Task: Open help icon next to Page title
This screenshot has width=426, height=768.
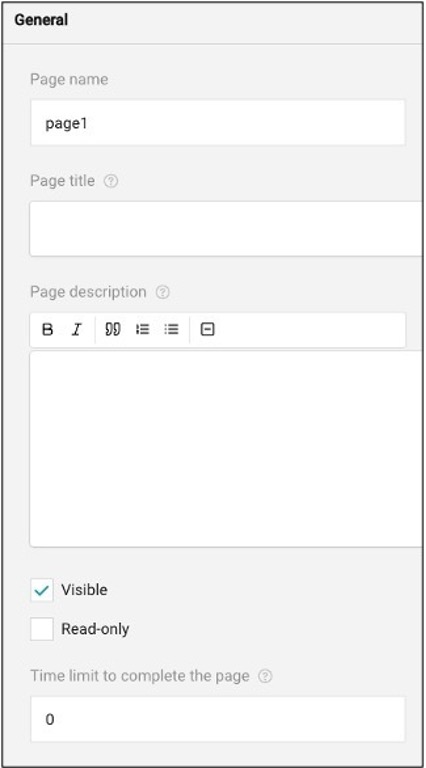Action: tap(111, 181)
